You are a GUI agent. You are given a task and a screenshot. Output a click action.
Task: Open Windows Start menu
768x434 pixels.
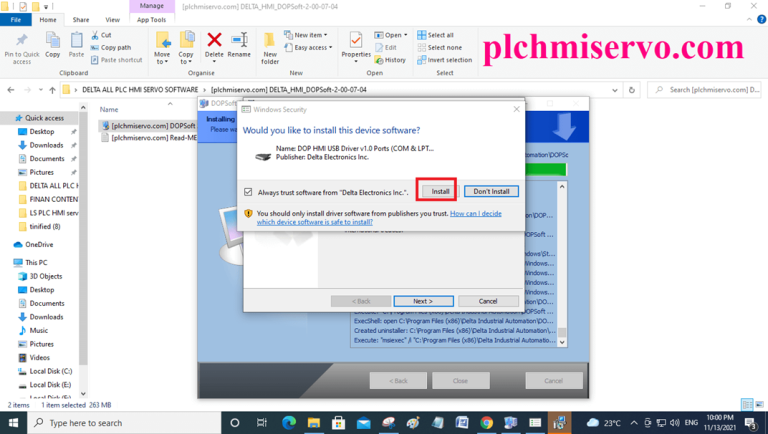pos(13,423)
